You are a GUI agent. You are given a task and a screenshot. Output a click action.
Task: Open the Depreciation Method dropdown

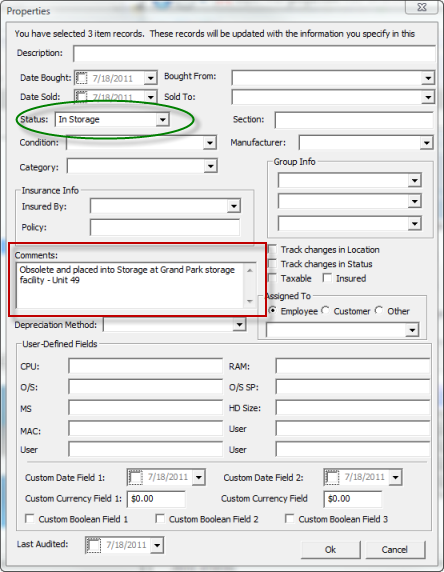tap(239, 324)
